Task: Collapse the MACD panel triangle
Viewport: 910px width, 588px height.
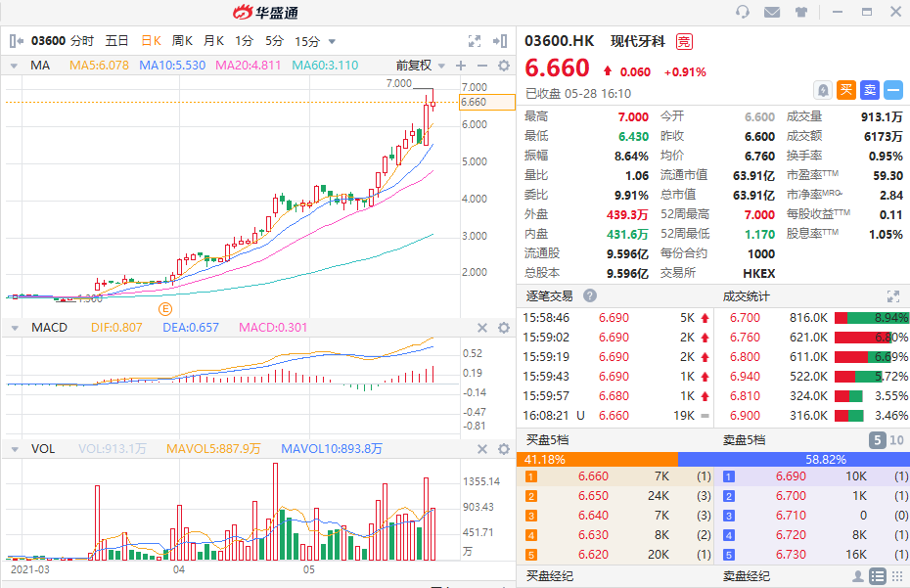Action: click(x=15, y=328)
